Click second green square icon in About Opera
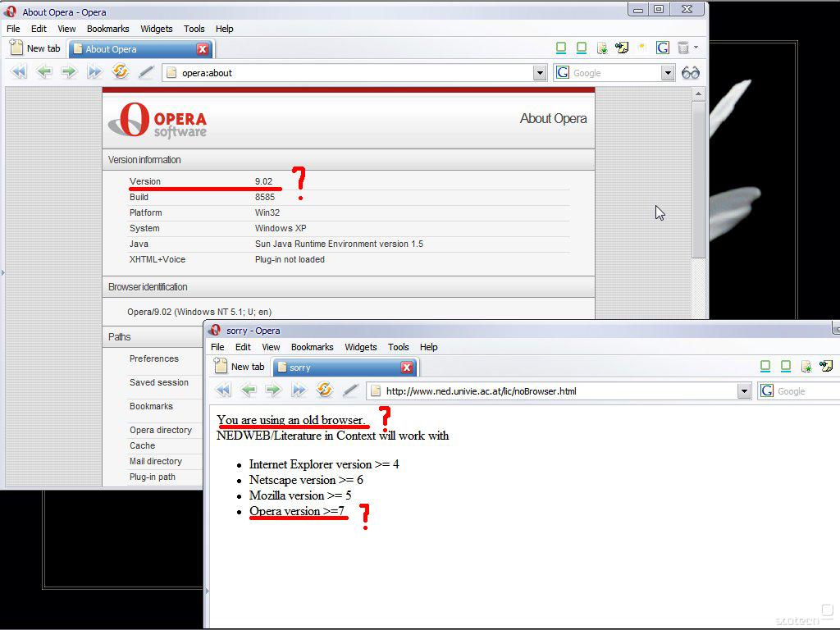Screen dimensions: 840x630 pyautogui.click(x=582, y=48)
